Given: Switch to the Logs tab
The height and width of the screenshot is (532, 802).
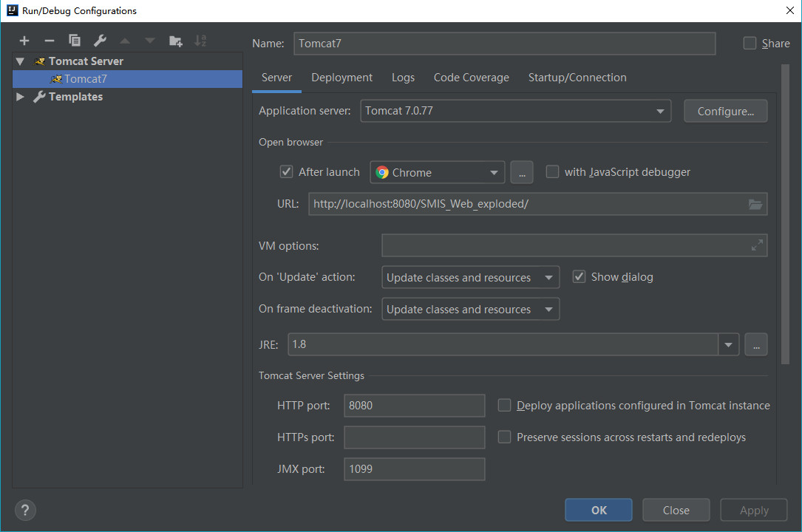Looking at the screenshot, I should click(403, 78).
